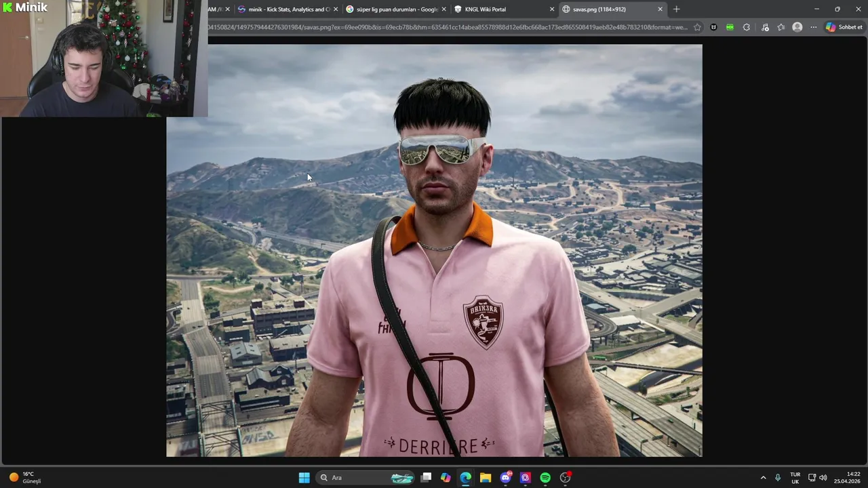Open the TUR UK language switcher
Viewport: 868px width, 488px height.
coord(795,478)
